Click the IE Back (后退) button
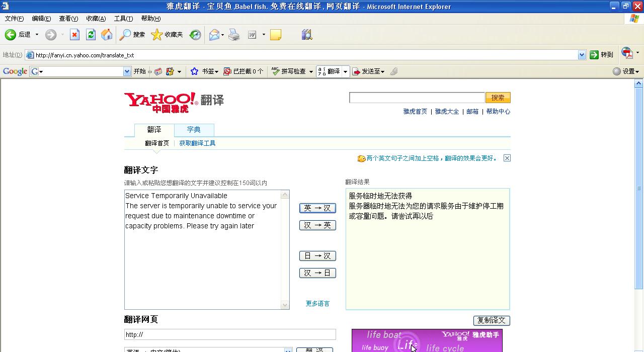This screenshot has height=352, width=644. click(x=18, y=34)
